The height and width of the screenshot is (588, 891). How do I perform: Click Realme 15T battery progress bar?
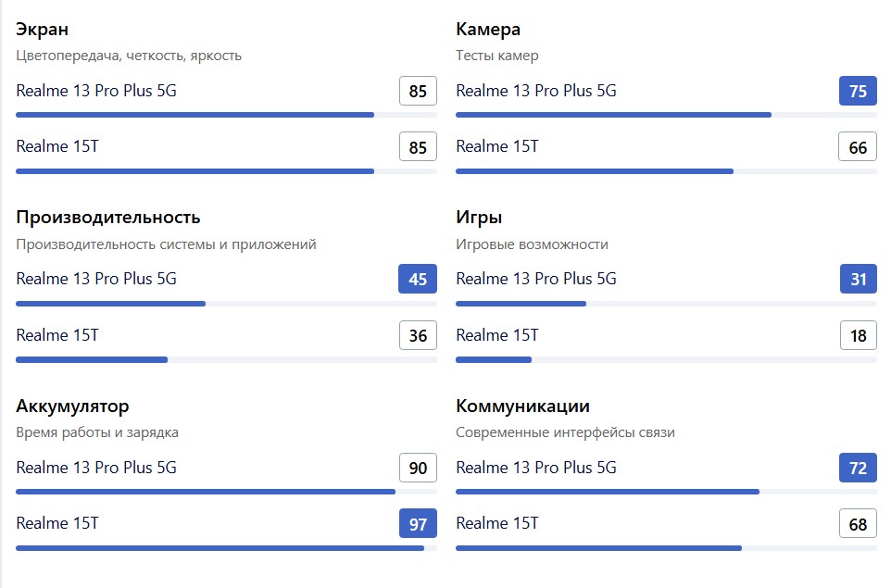coord(226,548)
